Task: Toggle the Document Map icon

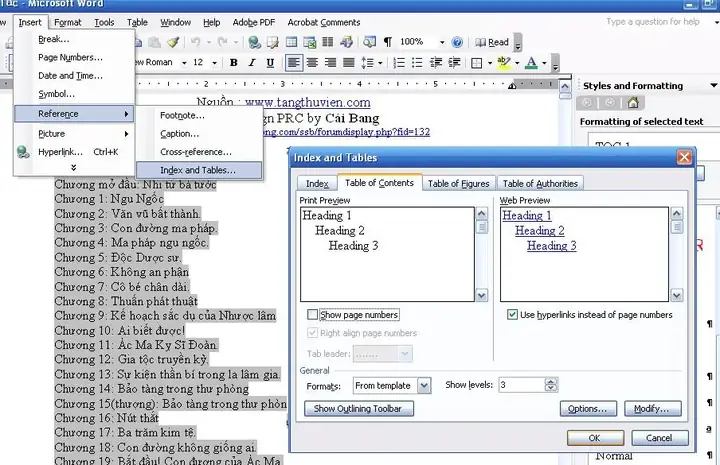Action: 369,42
